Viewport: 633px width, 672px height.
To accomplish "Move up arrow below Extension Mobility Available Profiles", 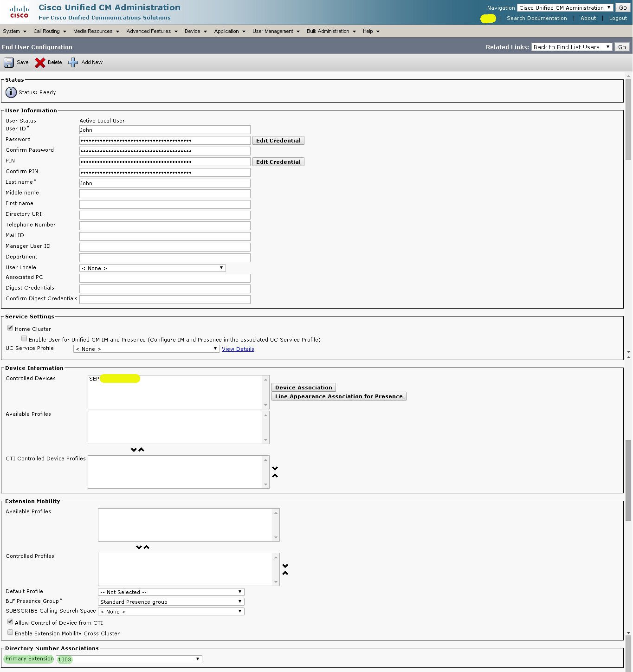I will (x=147, y=547).
